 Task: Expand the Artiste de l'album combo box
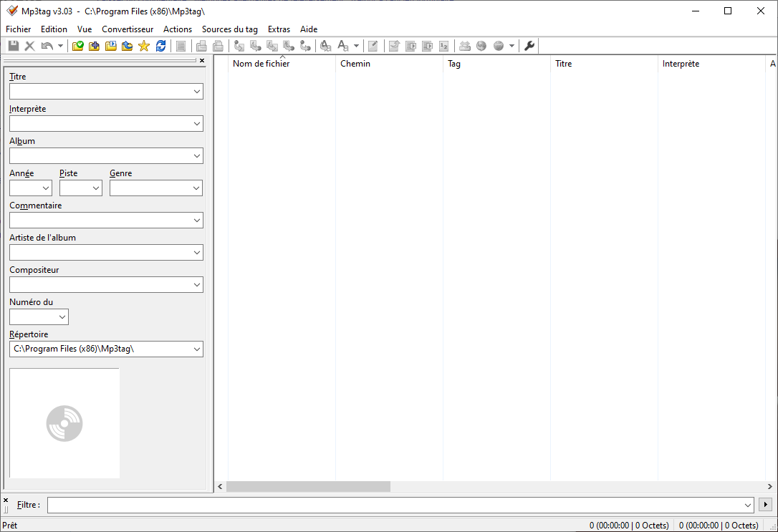point(196,252)
